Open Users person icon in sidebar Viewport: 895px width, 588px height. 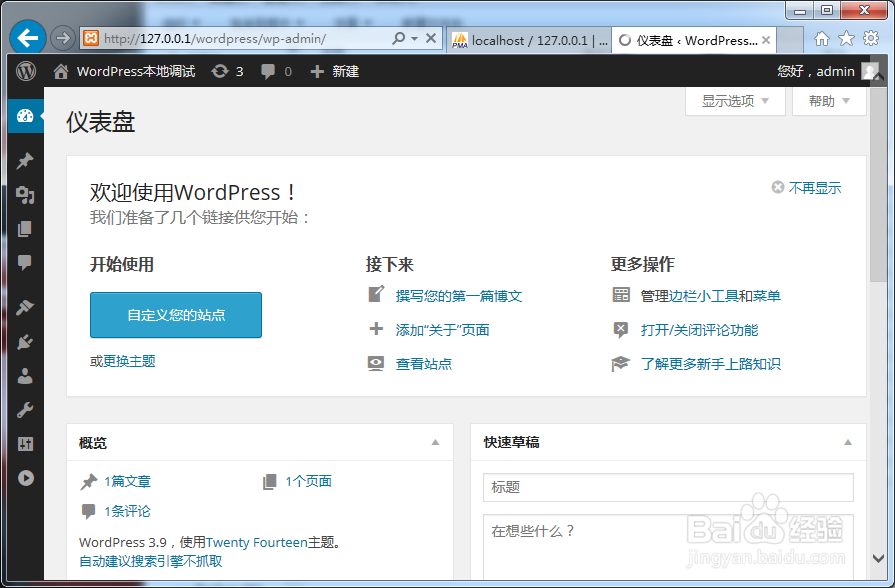[x=25, y=376]
